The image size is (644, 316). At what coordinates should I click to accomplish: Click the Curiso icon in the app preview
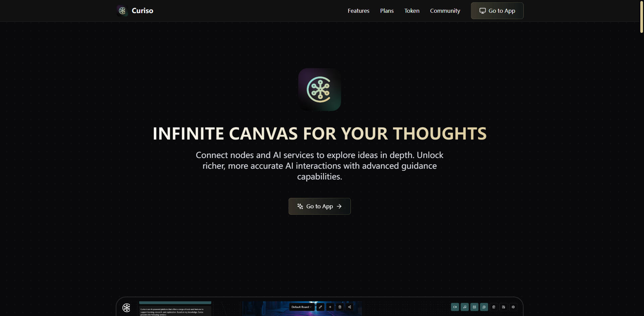coord(126,308)
